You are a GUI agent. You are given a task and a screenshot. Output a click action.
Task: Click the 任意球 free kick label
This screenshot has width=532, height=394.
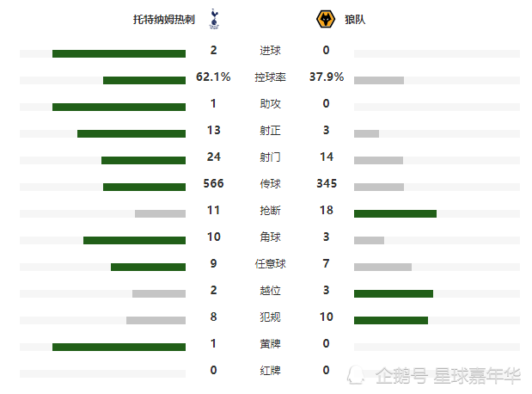[270, 263]
